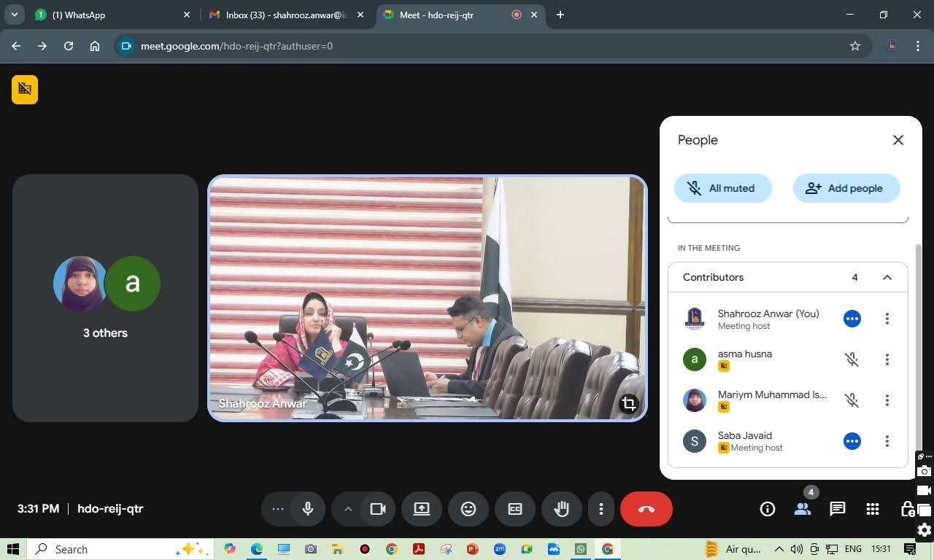Screen dimensions: 934x560
Task: Toggle closed captions
Action: pos(515,509)
